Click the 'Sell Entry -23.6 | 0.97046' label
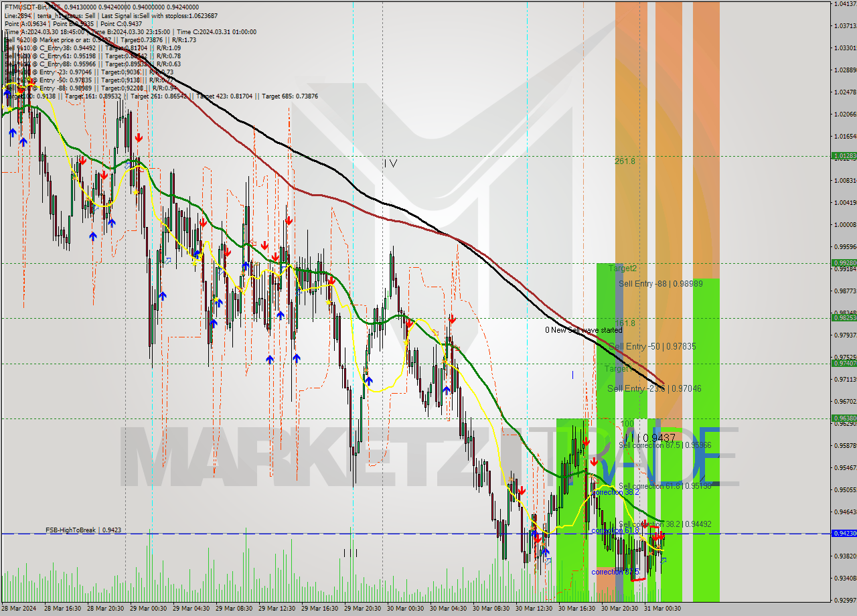The height and width of the screenshot is (616, 857). 654,388
